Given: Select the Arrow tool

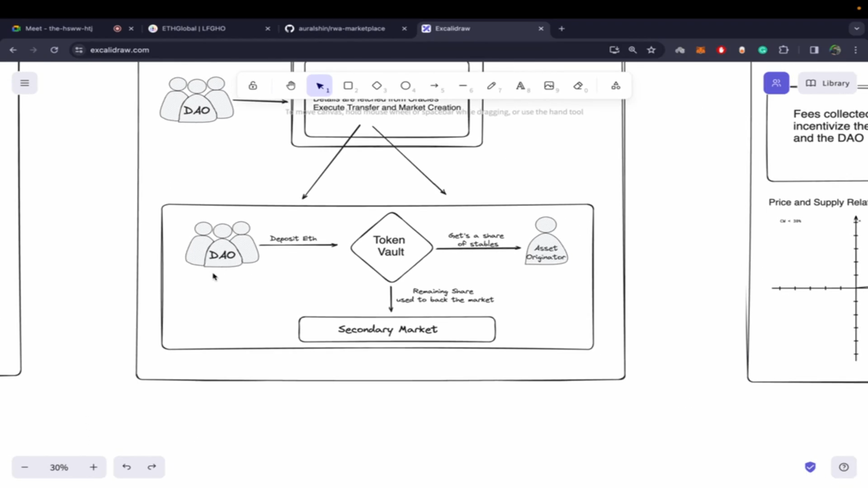Looking at the screenshot, I should click(x=434, y=85).
